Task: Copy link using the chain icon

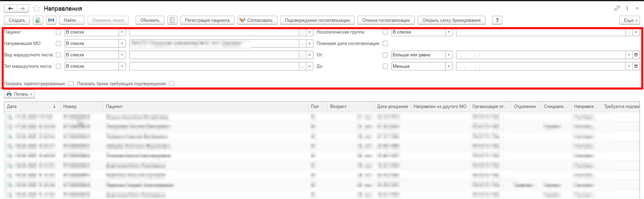Action: [x=617, y=9]
